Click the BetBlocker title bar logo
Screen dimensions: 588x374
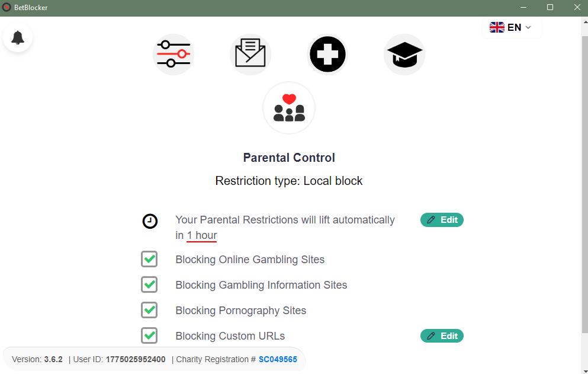coord(7,7)
